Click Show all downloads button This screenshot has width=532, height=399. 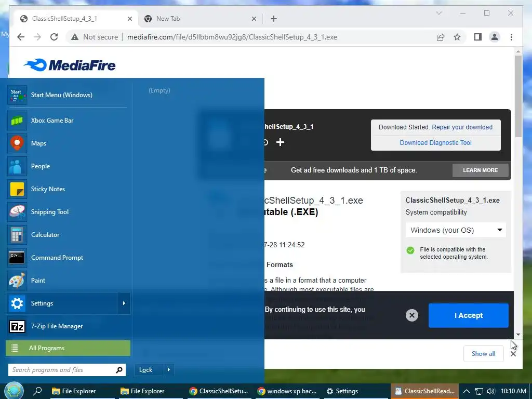tap(484, 354)
